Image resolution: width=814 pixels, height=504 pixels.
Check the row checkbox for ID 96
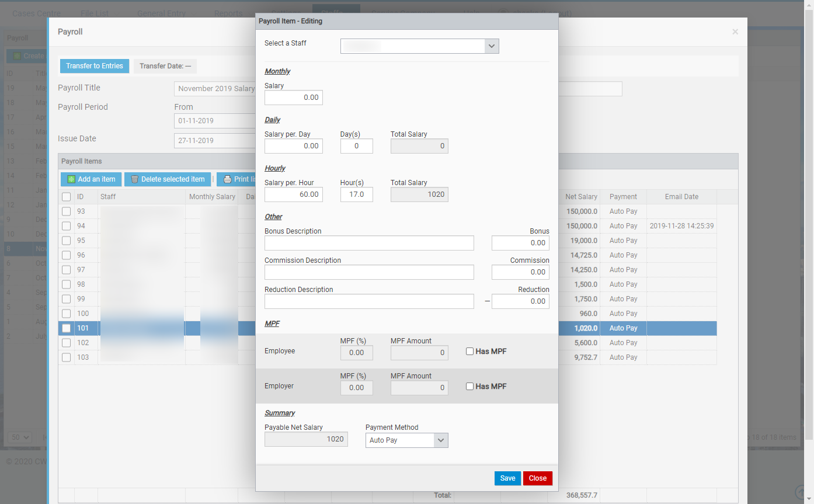tap(67, 255)
